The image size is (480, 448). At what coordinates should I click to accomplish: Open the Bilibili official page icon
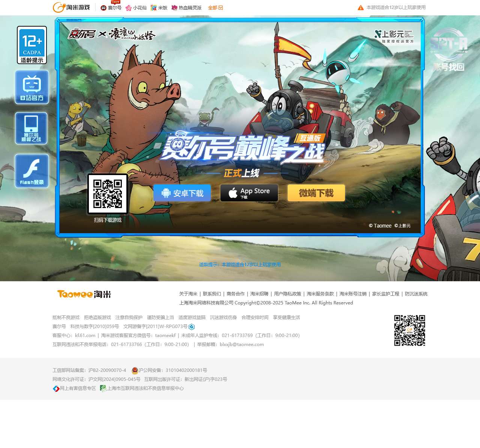click(32, 87)
